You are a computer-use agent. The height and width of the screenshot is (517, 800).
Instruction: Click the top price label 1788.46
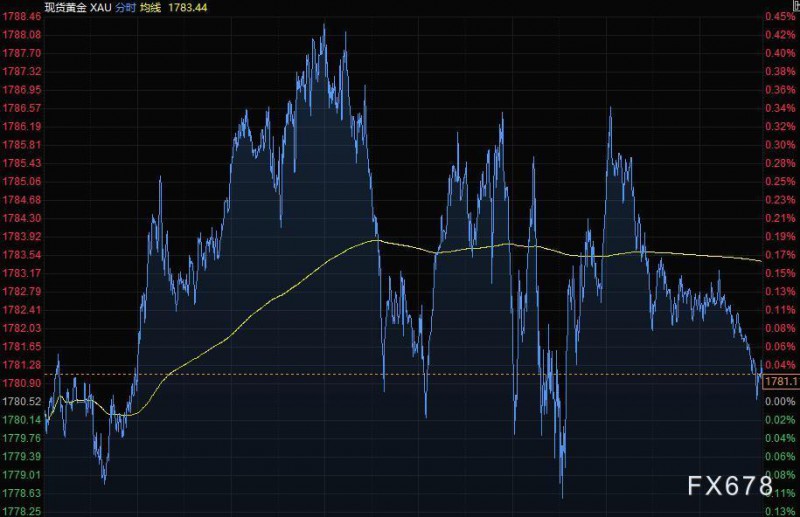point(21,16)
